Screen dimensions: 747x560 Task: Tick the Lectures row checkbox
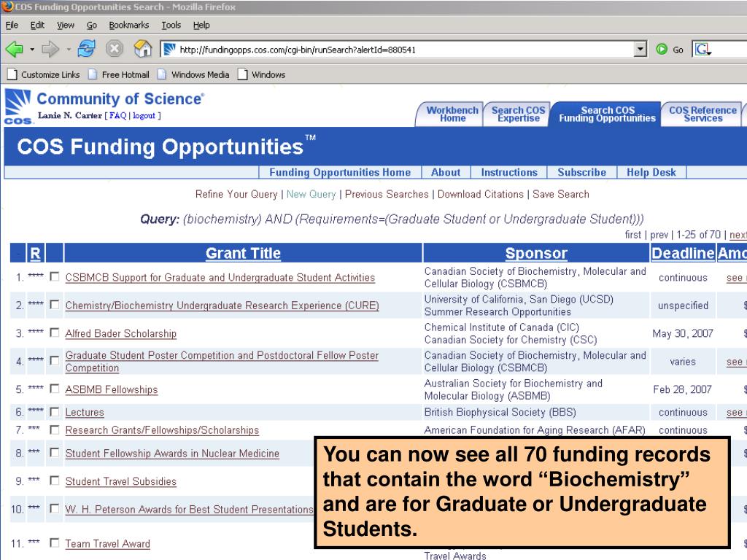point(55,411)
